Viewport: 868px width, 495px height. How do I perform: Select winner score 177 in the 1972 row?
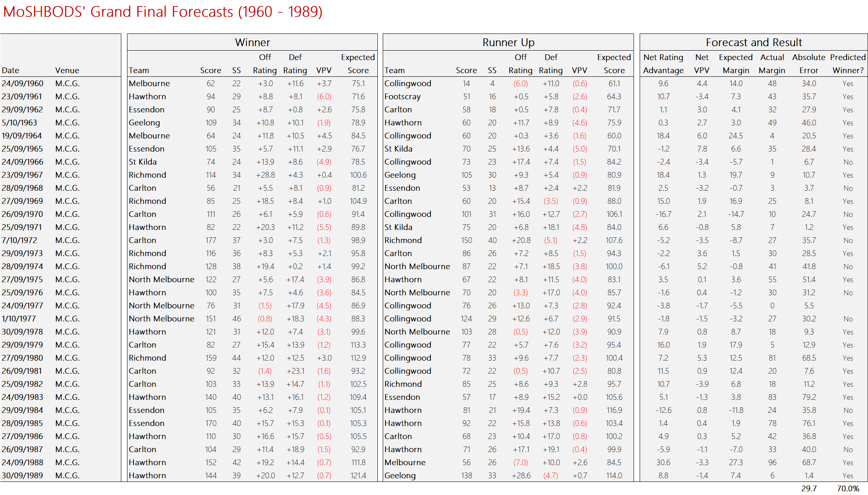(x=211, y=240)
